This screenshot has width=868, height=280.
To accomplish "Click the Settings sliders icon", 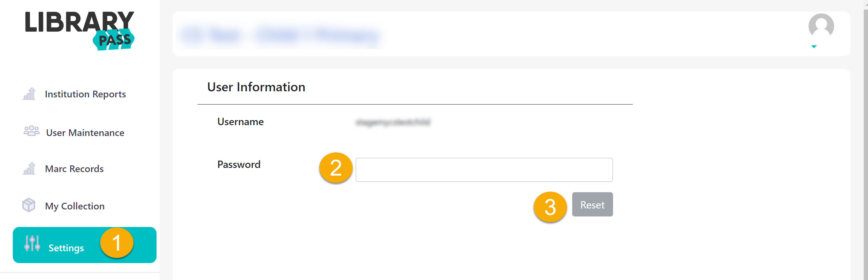I will tap(32, 243).
